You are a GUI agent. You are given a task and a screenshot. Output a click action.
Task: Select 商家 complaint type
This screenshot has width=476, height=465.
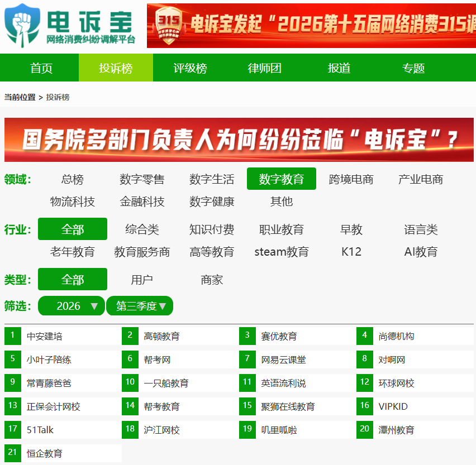[x=212, y=279]
